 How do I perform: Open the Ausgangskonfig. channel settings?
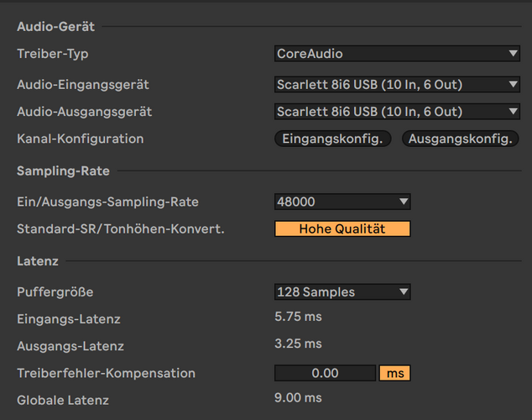[461, 139]
